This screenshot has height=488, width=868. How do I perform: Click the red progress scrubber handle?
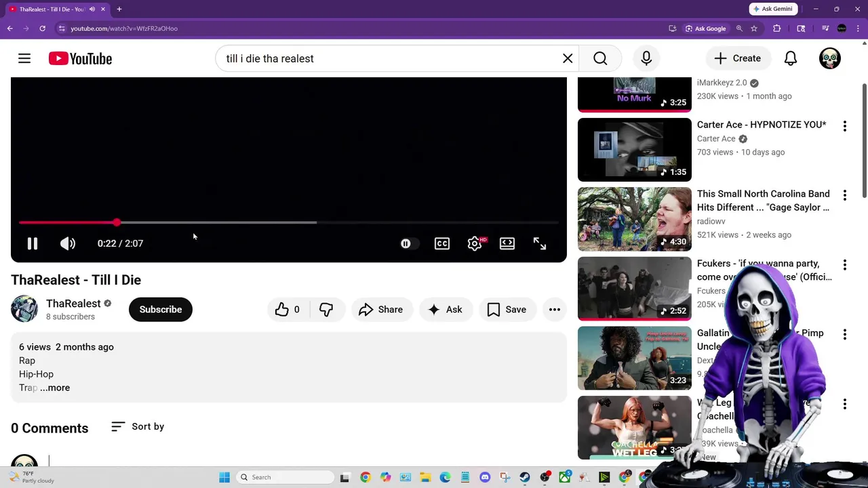click(117, 222)
